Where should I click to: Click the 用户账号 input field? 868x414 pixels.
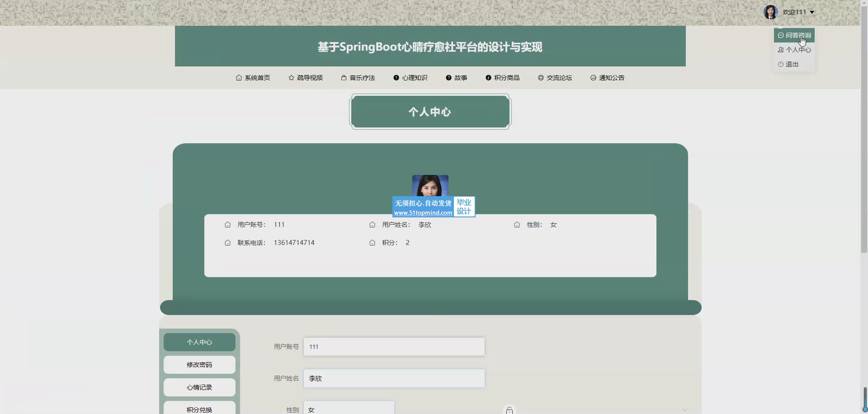(x=394, y=347)
